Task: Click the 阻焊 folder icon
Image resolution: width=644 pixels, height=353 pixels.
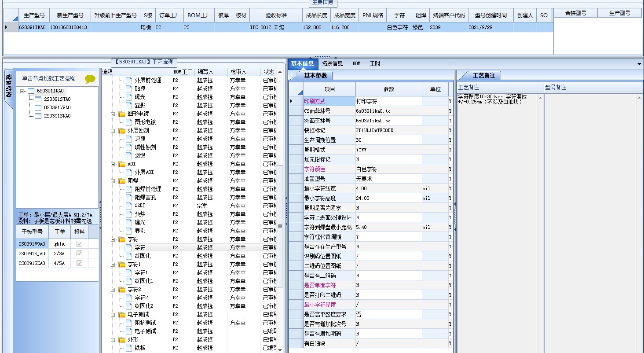Action: pyautogui.click(x=122, y=180)
